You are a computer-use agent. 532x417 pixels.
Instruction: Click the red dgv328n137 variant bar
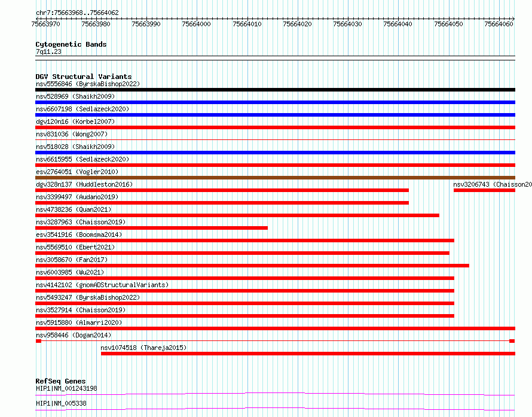tap(222, 190)
